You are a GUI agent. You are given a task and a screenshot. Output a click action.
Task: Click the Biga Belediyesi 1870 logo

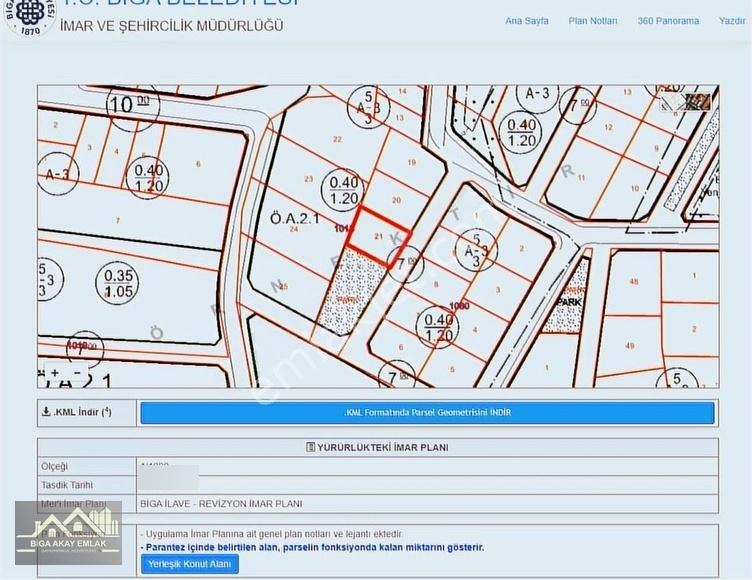click(29, 18)
